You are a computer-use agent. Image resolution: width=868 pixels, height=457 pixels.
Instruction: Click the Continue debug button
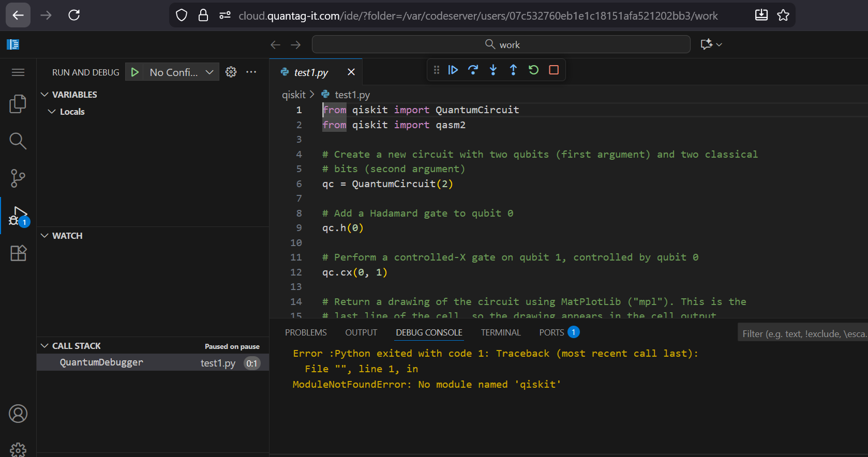453,70
